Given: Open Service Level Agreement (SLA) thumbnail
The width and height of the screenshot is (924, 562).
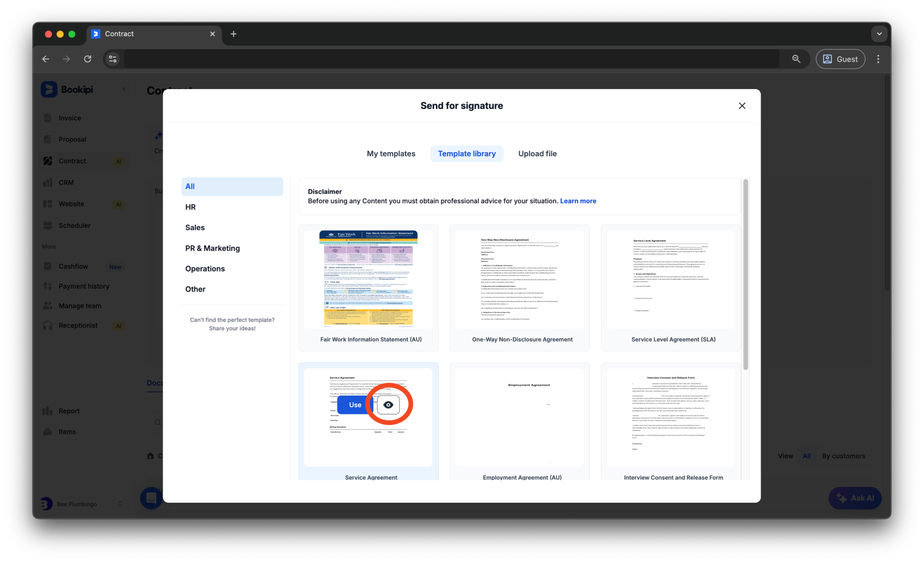Looking at the screenshot, I should [x=671, y=279].
